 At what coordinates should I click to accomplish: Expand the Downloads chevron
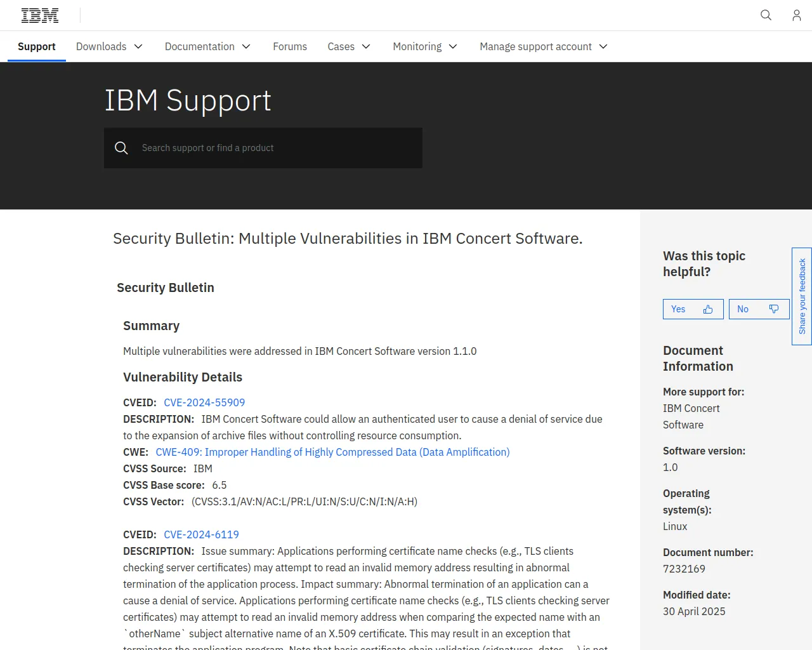138,46
